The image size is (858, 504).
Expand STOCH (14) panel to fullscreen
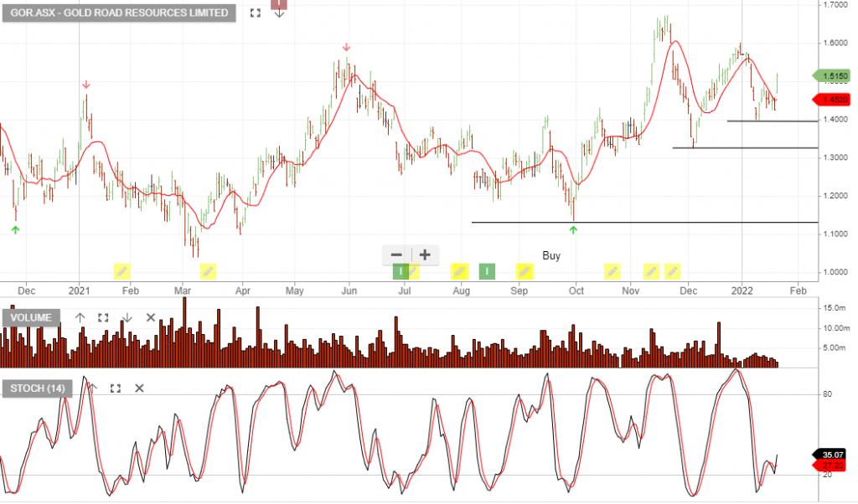point(116,388)
